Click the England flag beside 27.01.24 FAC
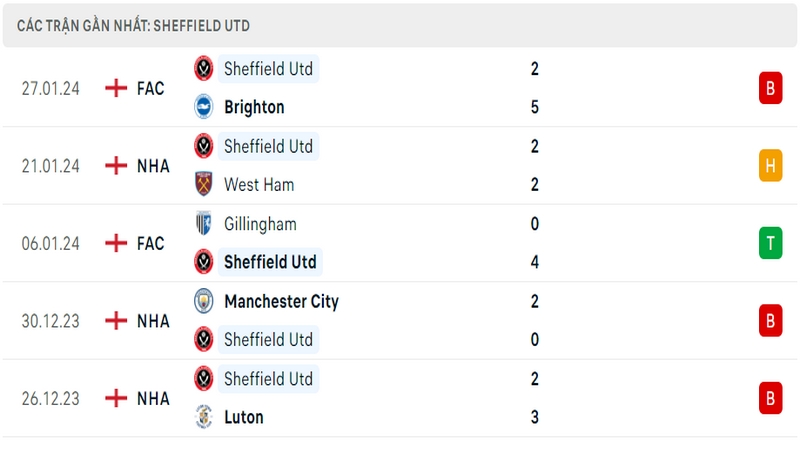Image resolution: width=800 pixels, height=450 pixels. pos(116,88)
